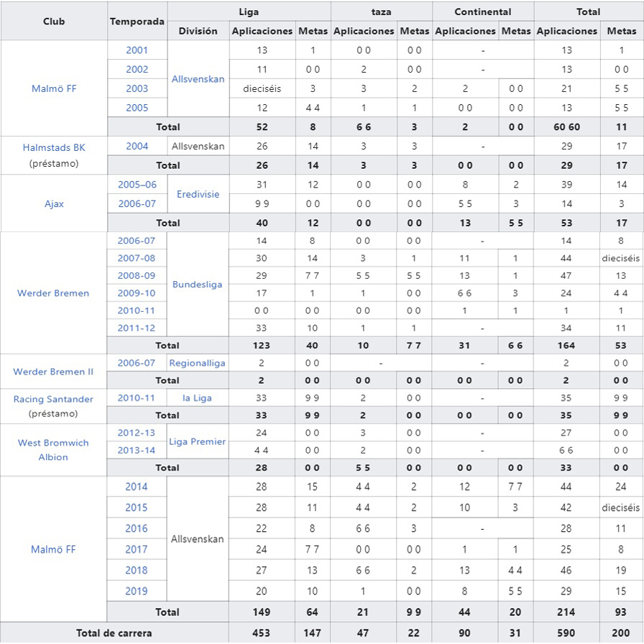Follow the Racing Santander link
Viewport: 644px width, 644px height.
(54, 399)
